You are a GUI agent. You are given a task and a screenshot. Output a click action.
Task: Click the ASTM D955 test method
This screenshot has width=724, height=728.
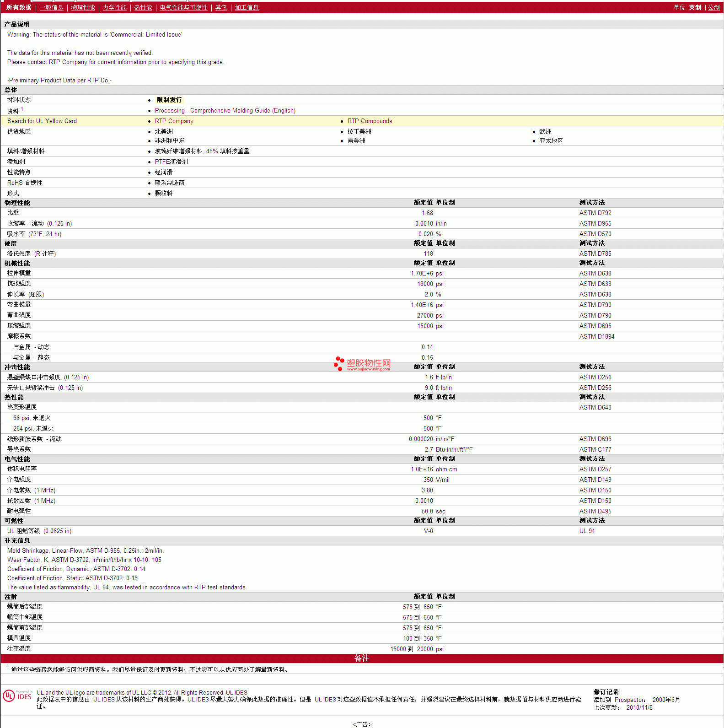[595, 223]
